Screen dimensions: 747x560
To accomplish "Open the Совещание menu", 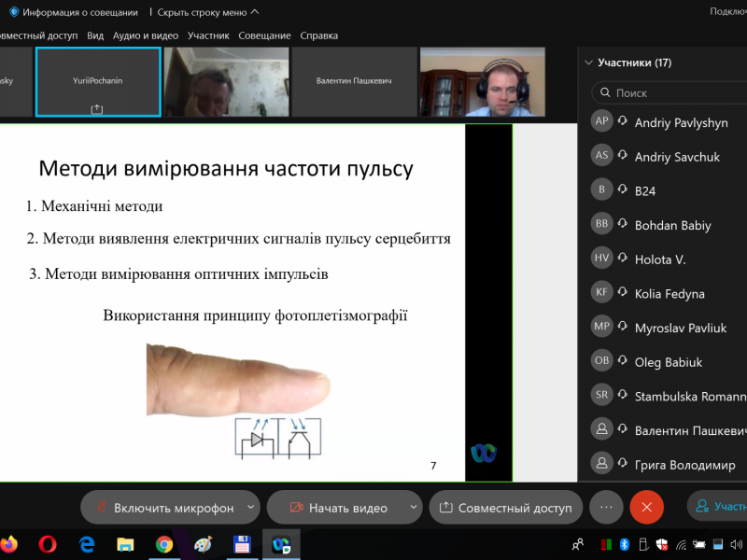I will coord(264,35).
